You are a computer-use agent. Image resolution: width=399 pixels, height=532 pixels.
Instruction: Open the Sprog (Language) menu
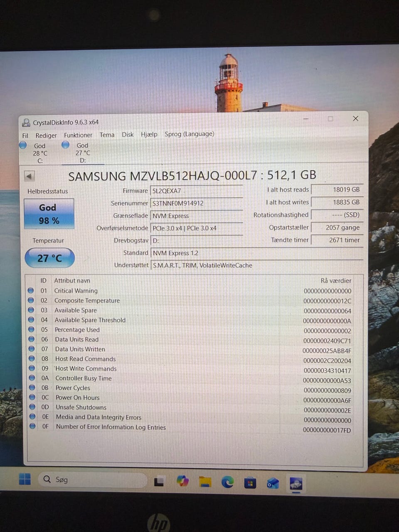point(190,134)
